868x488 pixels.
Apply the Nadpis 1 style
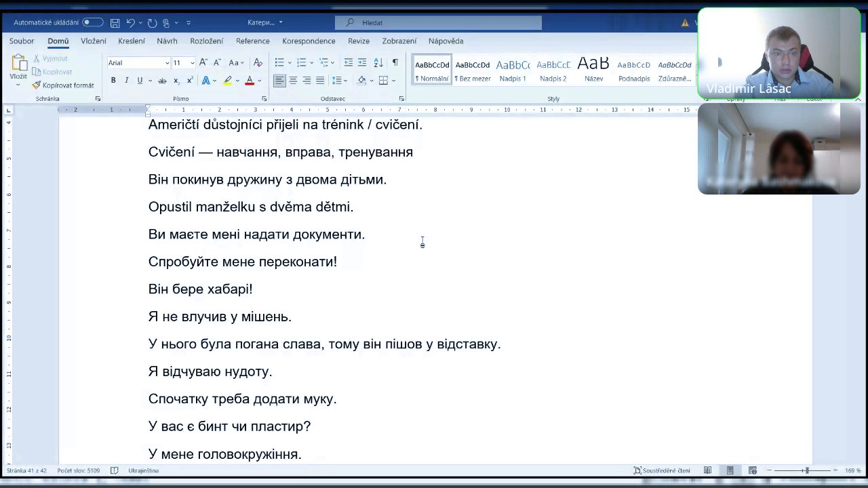(x=513, y=70)
